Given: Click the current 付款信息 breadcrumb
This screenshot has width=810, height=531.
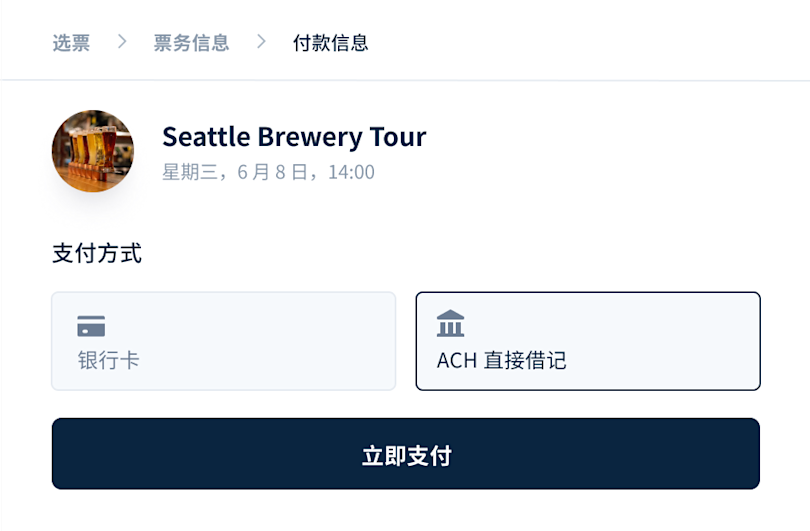Looking at the screenshot, I should coord(330,43).
